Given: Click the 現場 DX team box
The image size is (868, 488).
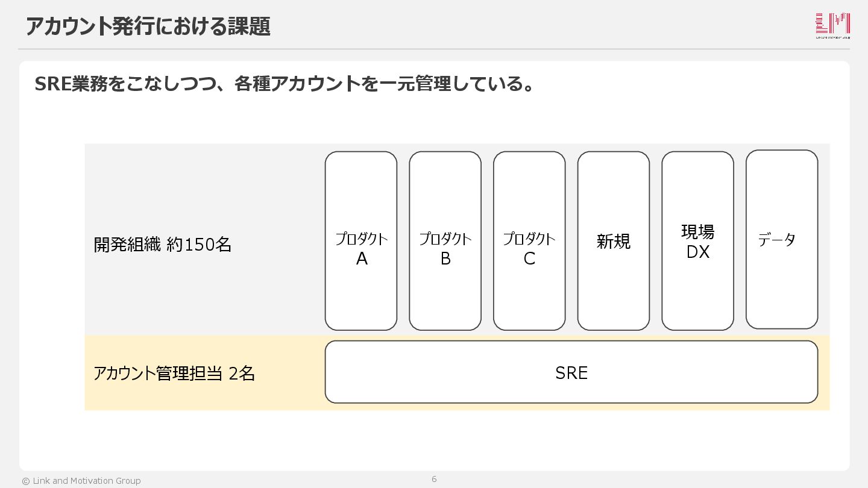Looking at the screenshot, I should pos(698,241).
